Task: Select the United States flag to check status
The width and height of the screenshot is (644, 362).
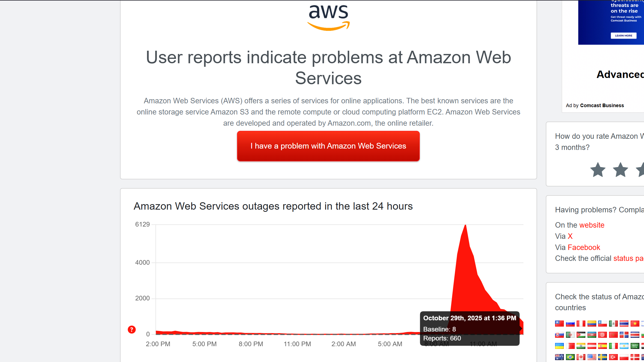Action: (x=592, y=357)
